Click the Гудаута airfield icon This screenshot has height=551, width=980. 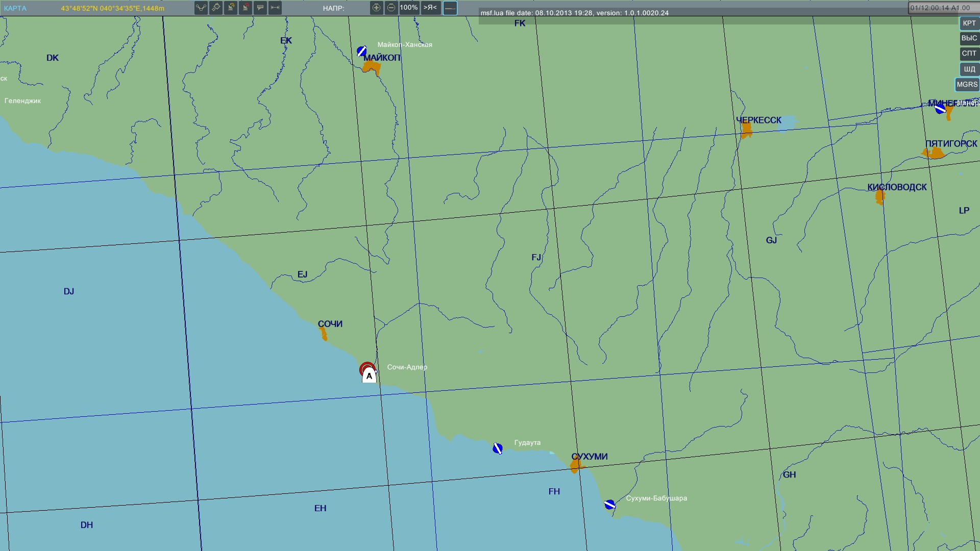(498, 448)
